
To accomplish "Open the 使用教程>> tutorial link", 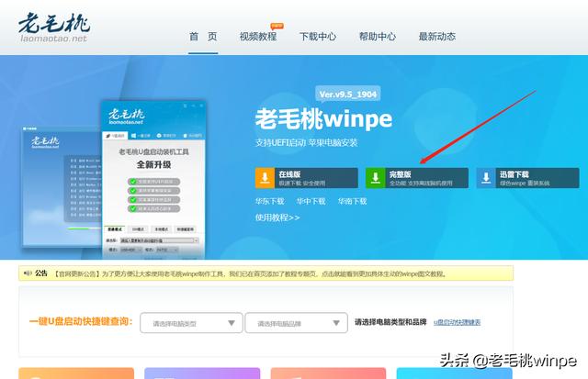I will 277,217.
